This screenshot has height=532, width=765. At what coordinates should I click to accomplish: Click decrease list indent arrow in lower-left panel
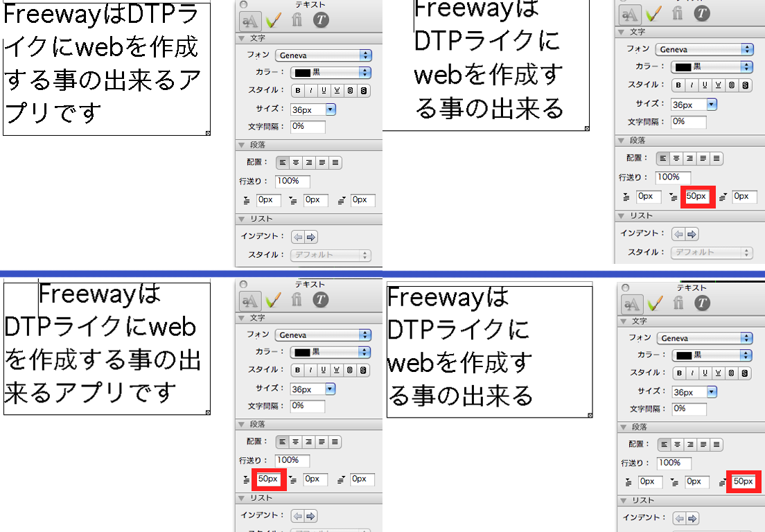point(297,516)
